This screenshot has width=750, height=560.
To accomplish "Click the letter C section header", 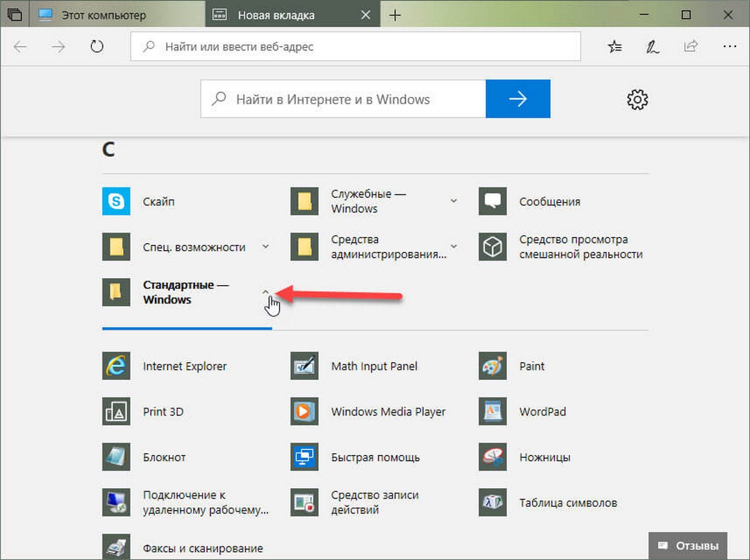I will [x=107, y=151].
